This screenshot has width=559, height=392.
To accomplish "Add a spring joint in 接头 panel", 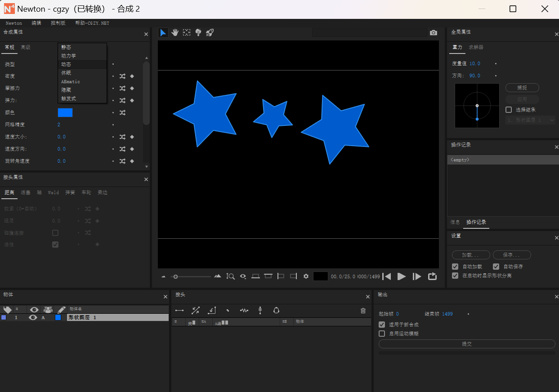I will (244, 310).
